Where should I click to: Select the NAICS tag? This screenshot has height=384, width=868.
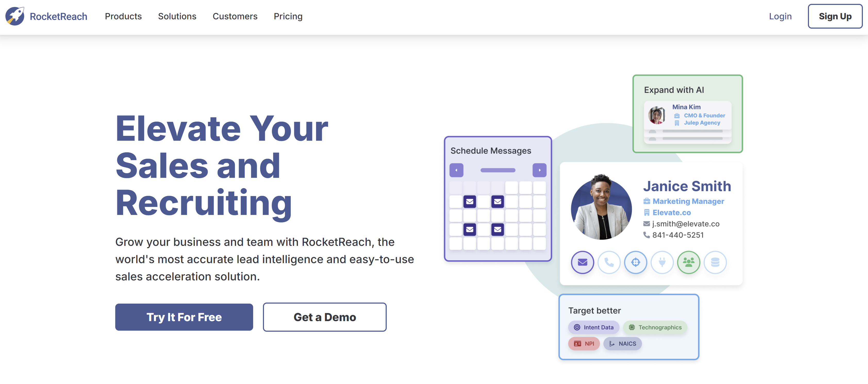(x=622, y=343)
